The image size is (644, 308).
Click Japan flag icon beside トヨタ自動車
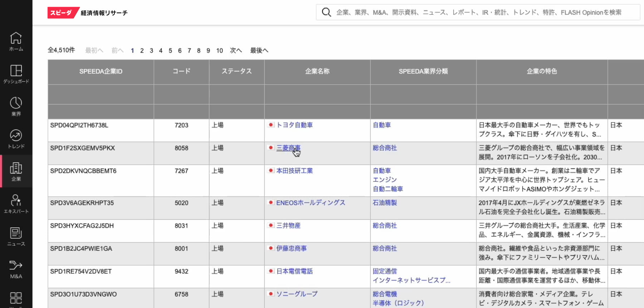271,125
